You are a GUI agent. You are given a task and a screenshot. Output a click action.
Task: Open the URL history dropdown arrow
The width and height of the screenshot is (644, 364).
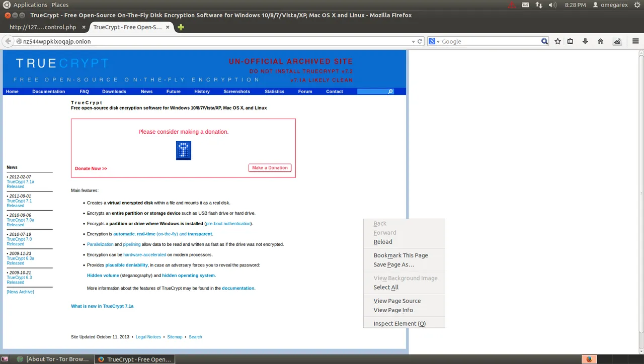pos(413,42)
